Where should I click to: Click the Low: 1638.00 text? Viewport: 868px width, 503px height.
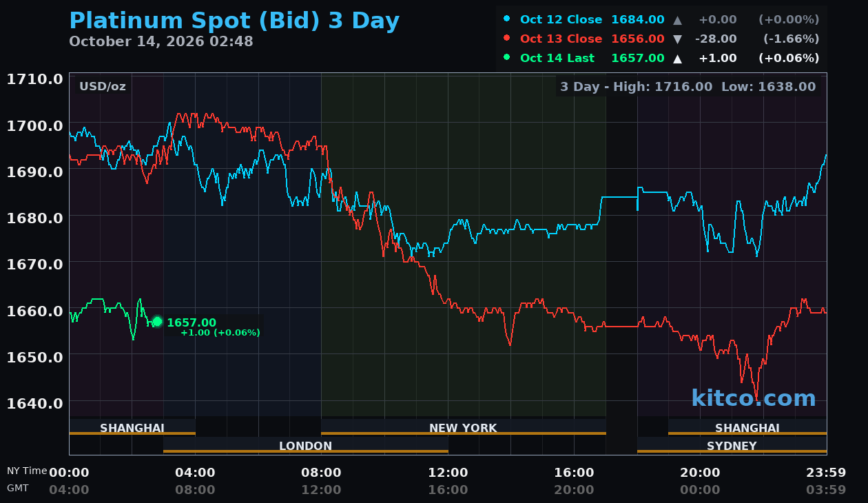768,87
